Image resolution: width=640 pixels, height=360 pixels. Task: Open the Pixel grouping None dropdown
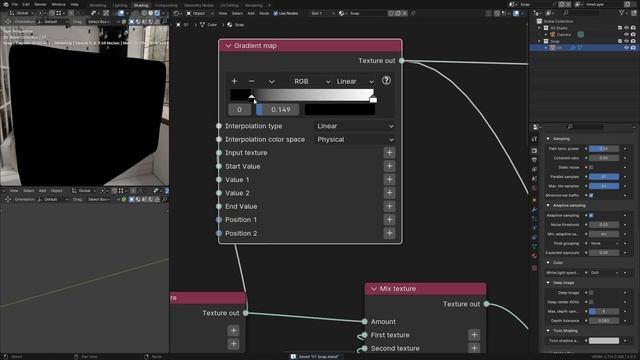point(604,243)
